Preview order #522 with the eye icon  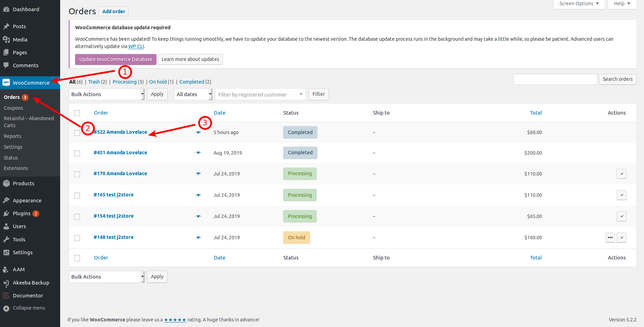tap(198, 132)
